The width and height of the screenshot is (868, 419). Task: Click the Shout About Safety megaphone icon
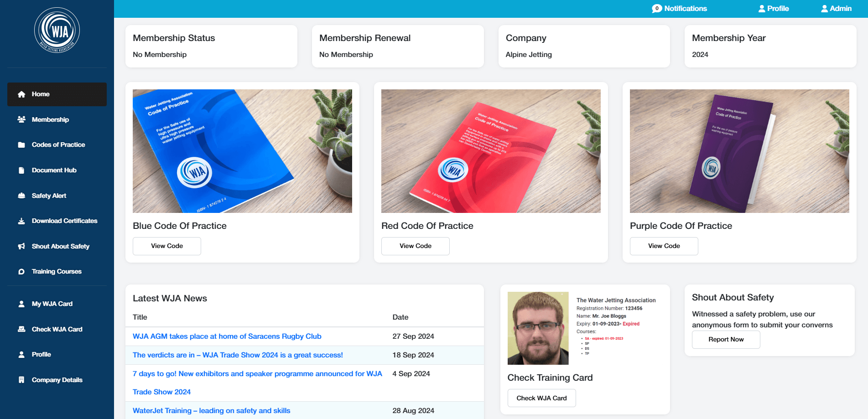(x=21, y=246)
